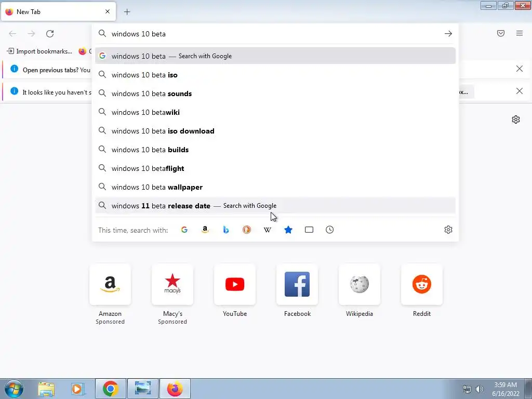Search this time with Wikipedia icon

268,230
